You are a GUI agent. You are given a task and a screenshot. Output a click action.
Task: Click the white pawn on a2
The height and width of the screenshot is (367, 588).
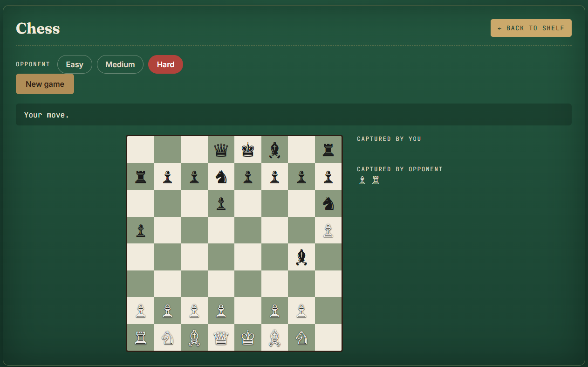point(141,311)
